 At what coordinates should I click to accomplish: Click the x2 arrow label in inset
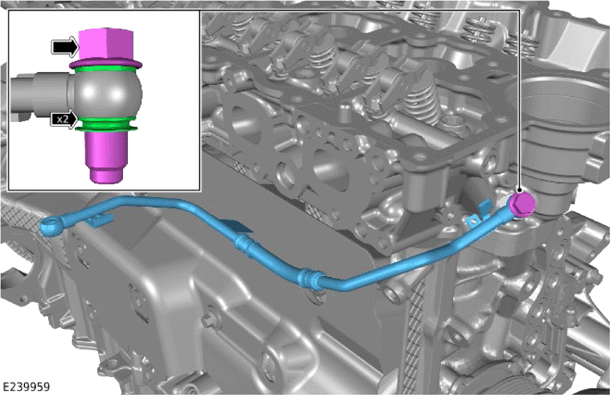64,119
